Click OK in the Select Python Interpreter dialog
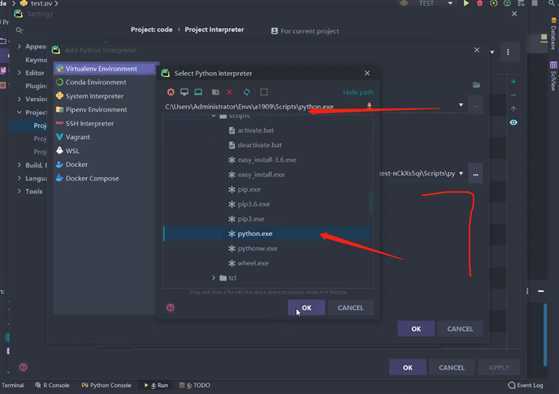Screen dimensions: 559x394 306,308
